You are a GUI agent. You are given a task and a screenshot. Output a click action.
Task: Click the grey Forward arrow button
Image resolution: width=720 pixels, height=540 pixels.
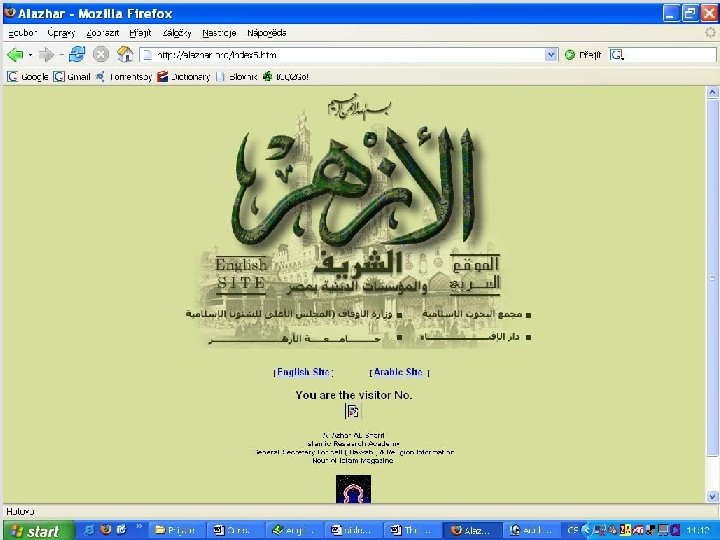(x=46, y=55)
